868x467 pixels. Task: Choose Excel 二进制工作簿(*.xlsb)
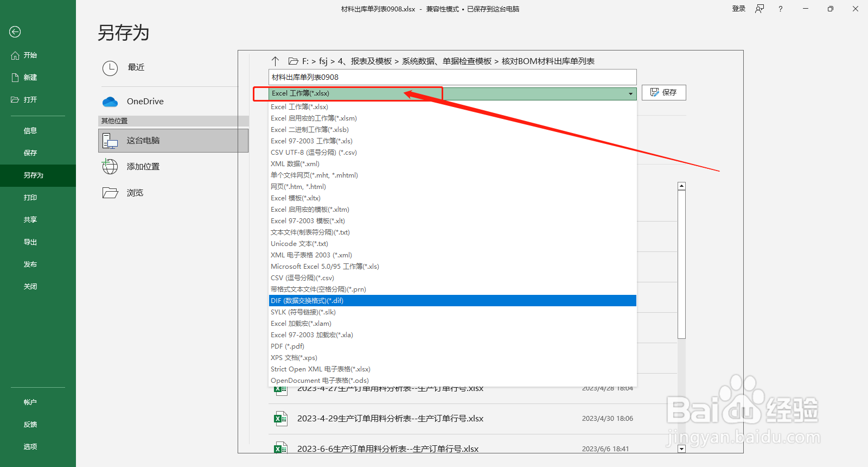(452, 130)
